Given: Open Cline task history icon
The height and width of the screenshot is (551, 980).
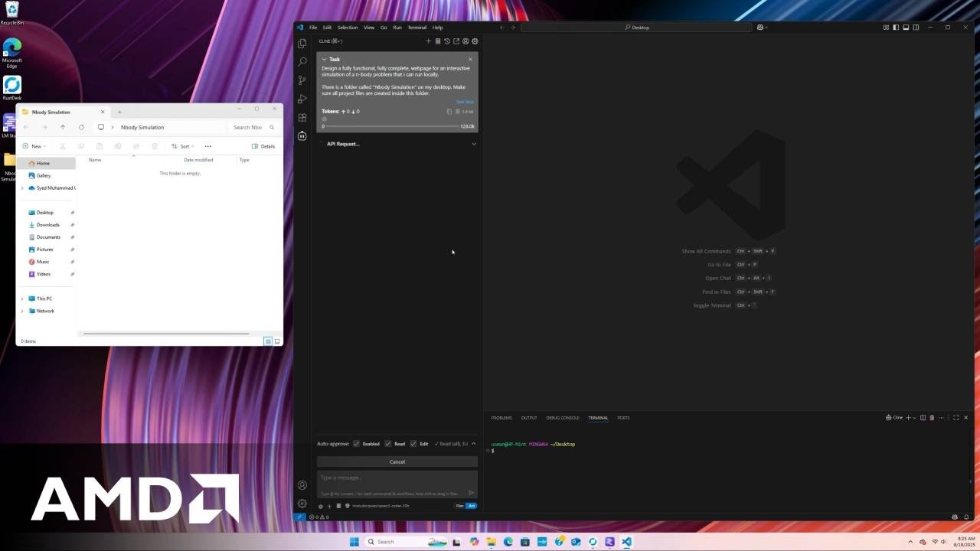Looking at the screenshot, I should (x=447, y=41).
